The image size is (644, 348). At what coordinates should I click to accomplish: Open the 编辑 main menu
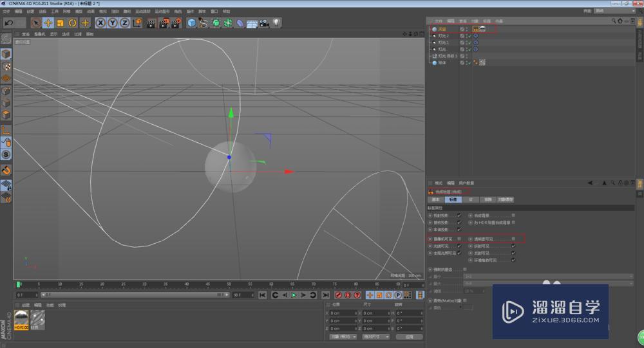coord(18,12)
